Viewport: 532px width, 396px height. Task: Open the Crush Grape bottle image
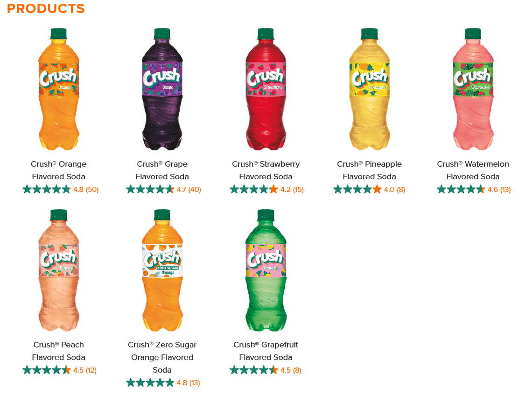pyautogui.click(x=162, y=89)
